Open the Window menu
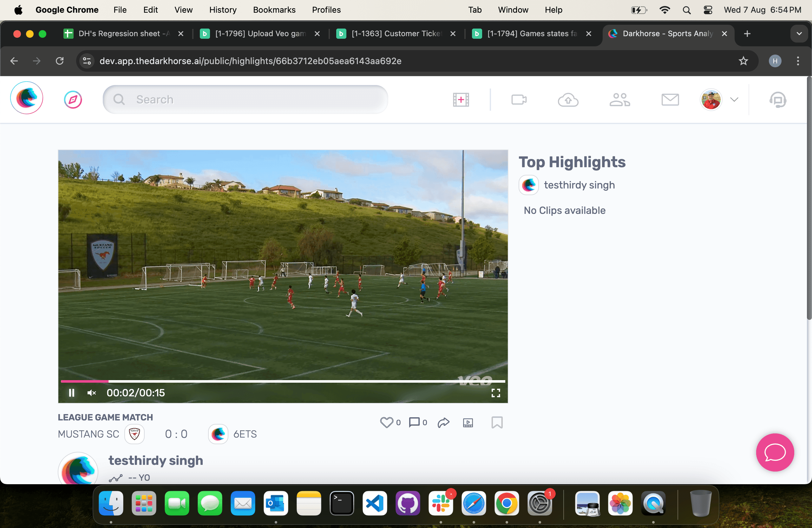This screenshot has height=528, width=812. (513, 10)
